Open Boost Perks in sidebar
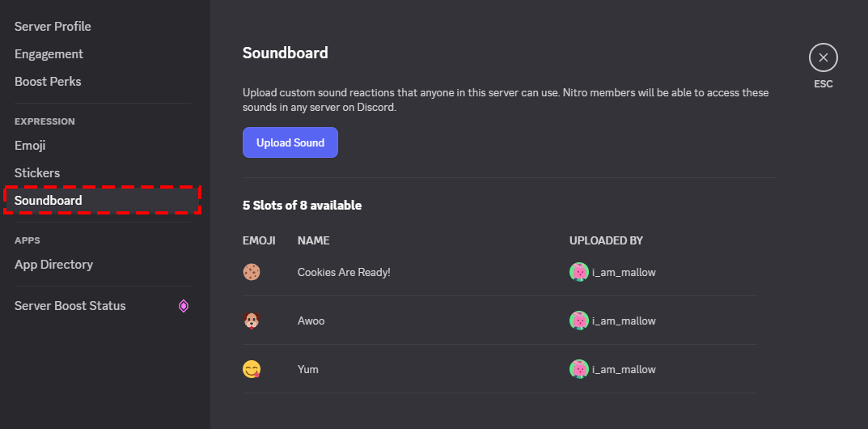 pos(48,82)
